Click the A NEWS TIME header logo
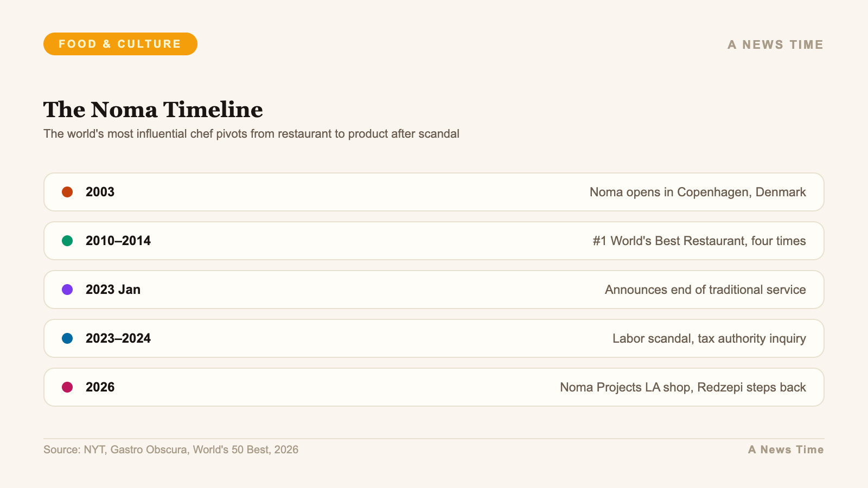This screenshot has width=868, height=488. [776, 44]
